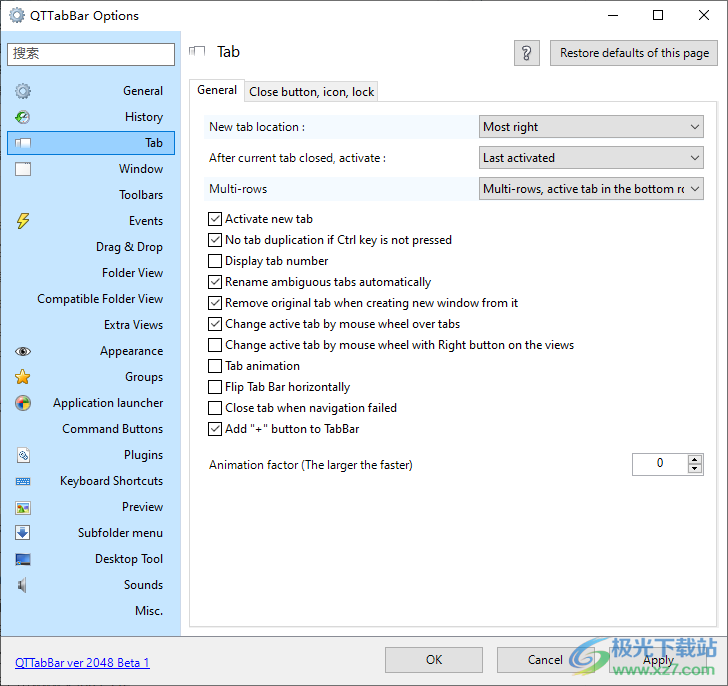Image resolution: width=728 pixels, height=686 pixels.
Task: Click the Events lightning bolt icon
Action: point(23,221)
